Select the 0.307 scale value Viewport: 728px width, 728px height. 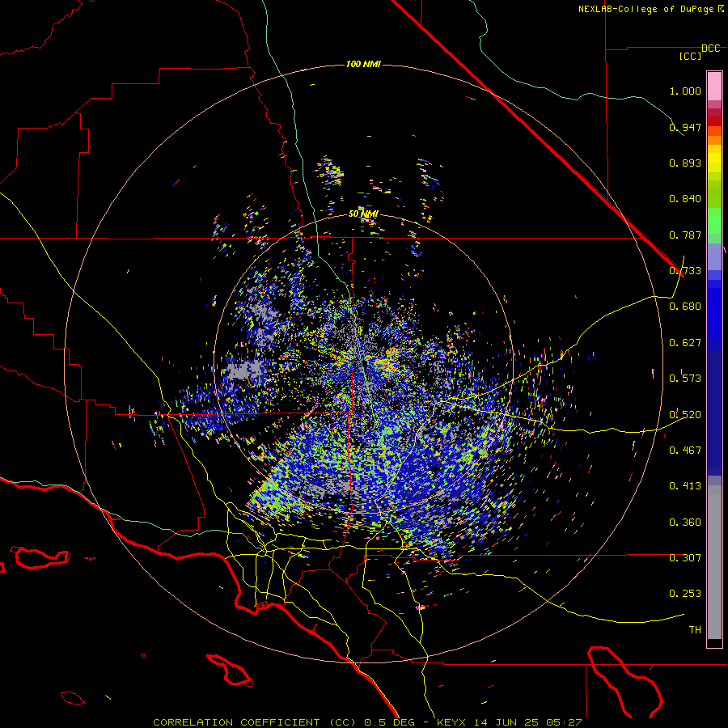pyautogui.click(x=685, y=558)
